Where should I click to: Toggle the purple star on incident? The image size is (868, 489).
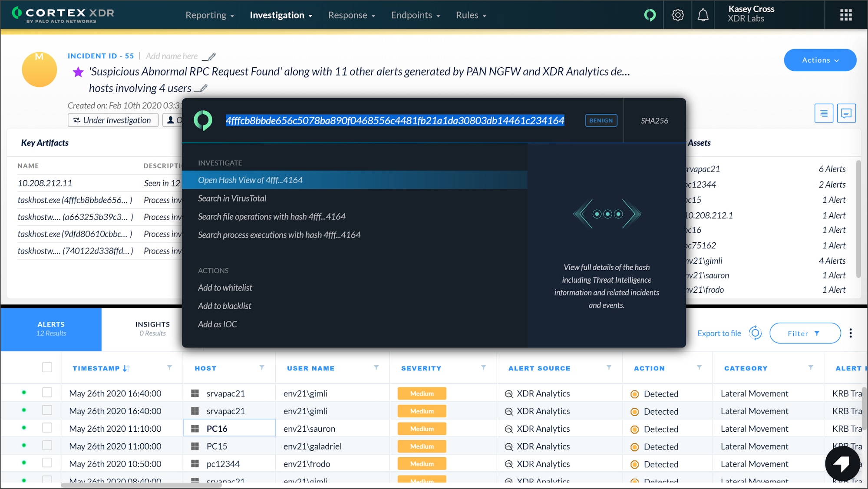click(78, 72)
